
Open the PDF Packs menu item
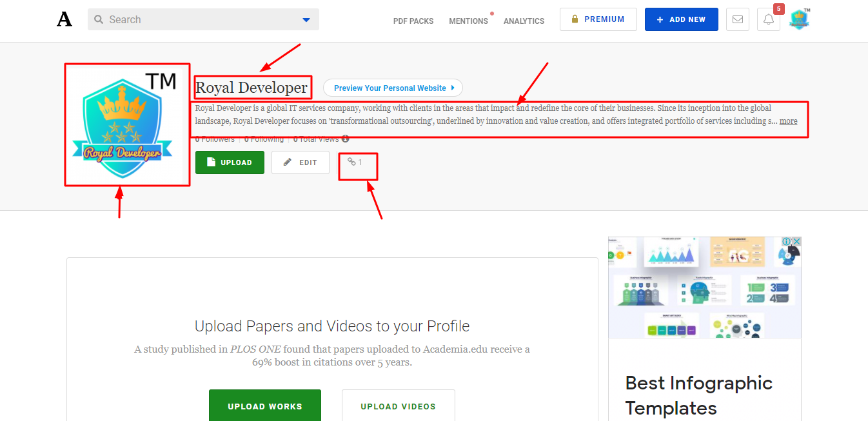[413, 21]
